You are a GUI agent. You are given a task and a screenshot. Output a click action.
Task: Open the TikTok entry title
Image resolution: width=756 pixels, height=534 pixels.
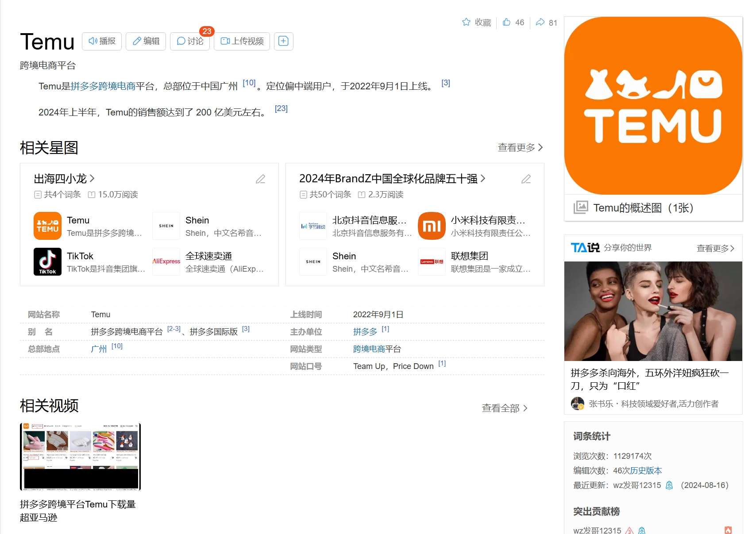click(x=80, y=256)
